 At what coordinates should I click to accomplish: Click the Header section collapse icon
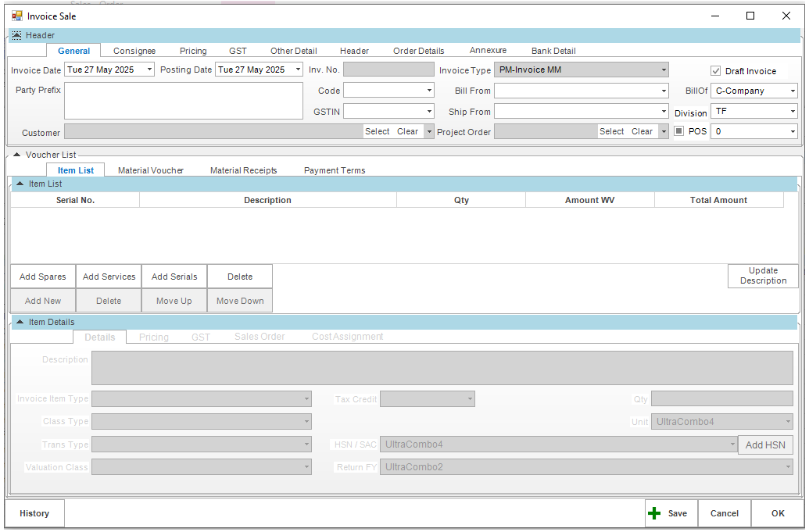coord(16,35)
